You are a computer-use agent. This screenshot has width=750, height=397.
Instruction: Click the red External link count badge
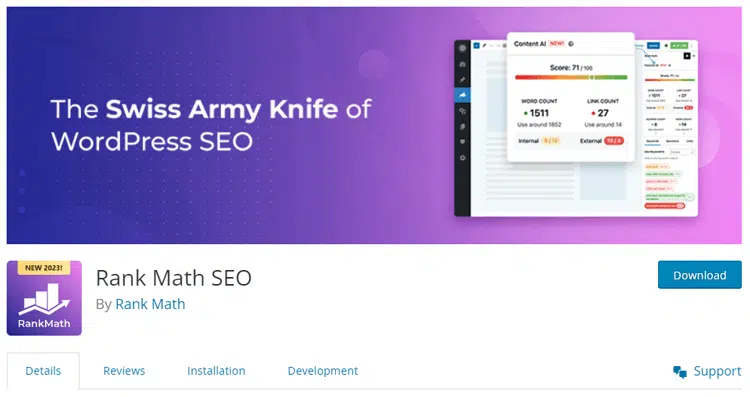pos(614,141)
